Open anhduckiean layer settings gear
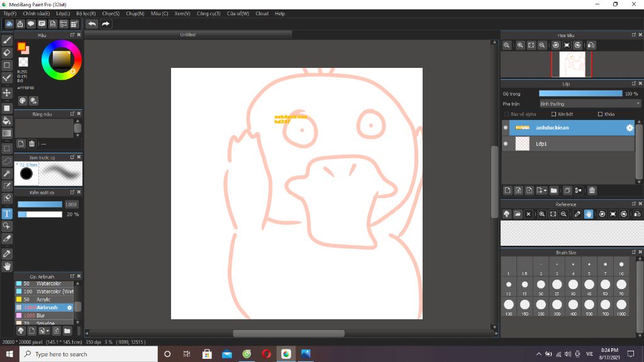644x362 pixels. pyautogui.click(x=630, y=128)
